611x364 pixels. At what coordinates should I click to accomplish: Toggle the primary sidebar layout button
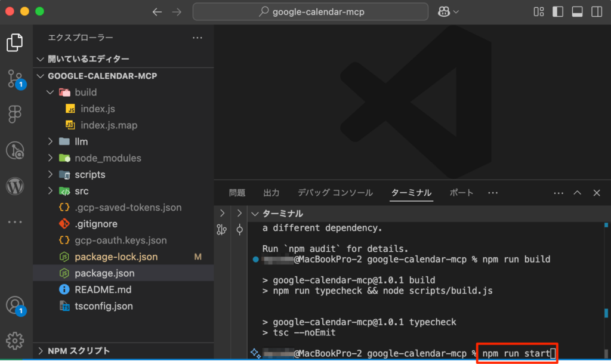coord(558,12)
